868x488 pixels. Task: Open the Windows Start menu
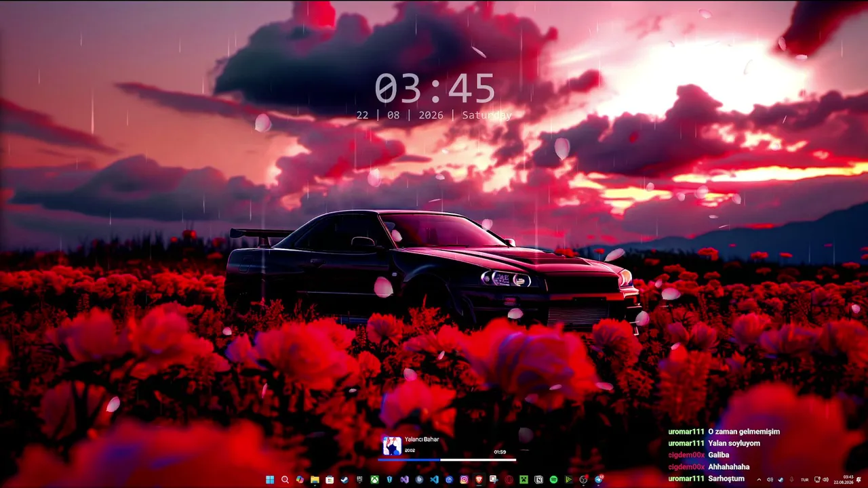(x=270, y=480)
